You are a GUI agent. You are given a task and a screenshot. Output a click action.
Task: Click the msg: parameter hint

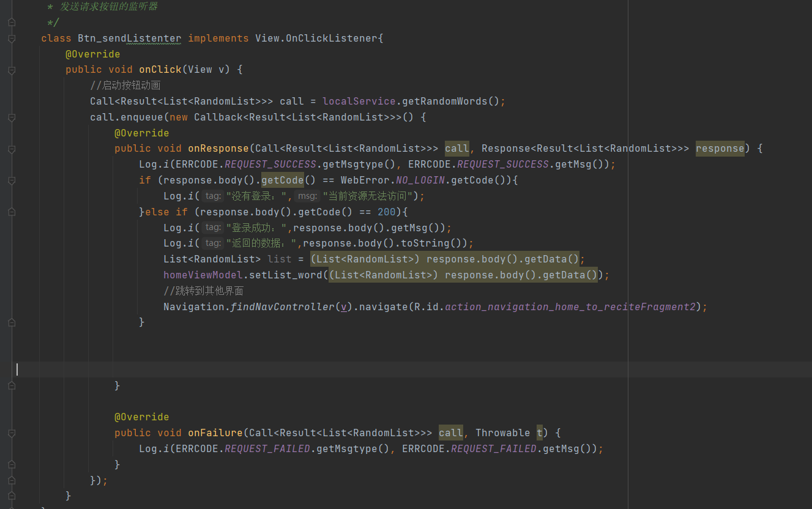tap(308, 196)
